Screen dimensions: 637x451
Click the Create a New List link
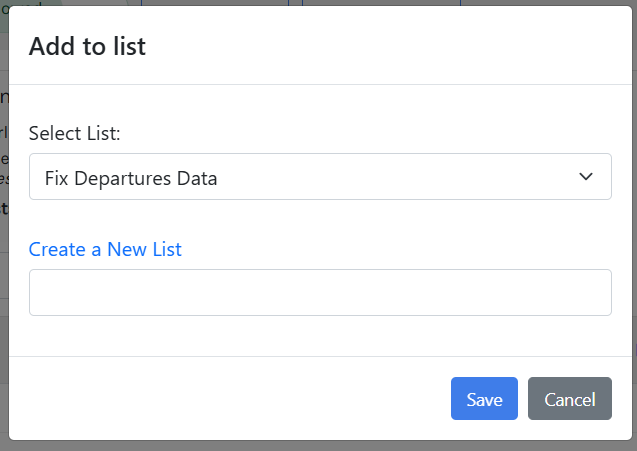point(105,249)
